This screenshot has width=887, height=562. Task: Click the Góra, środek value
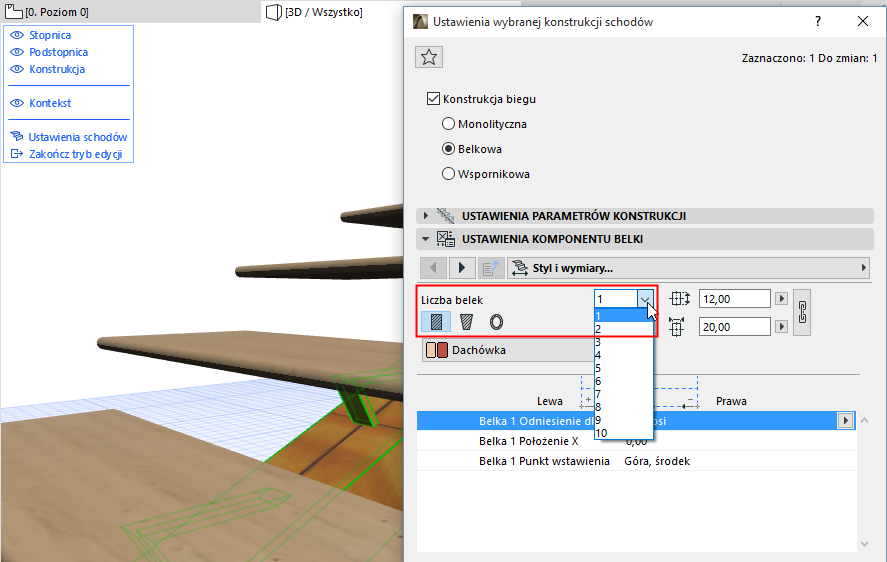(657, 461)
